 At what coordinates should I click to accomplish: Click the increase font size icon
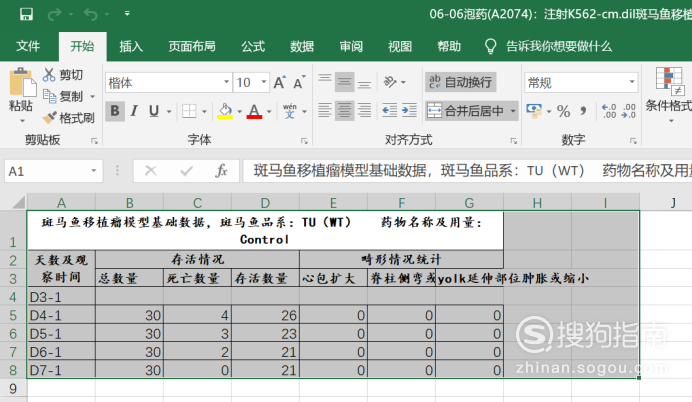coord(280,82)
